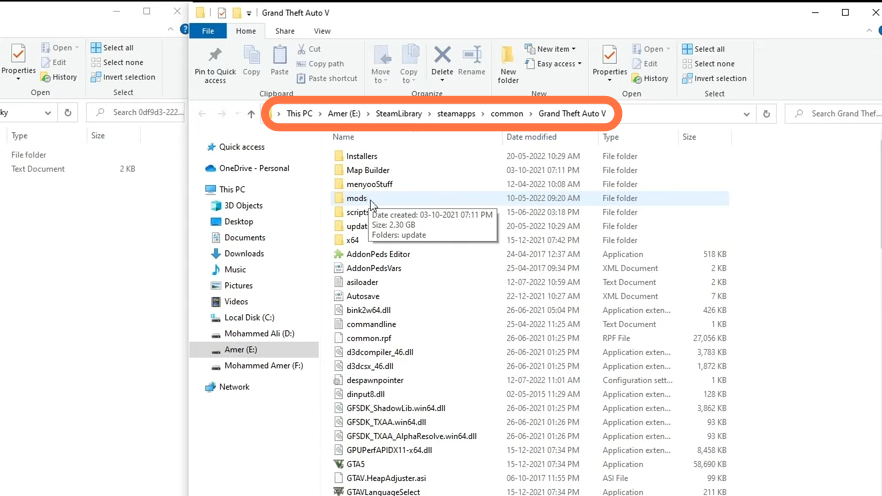Open the Copy to menu
Screen dimensions: 882x496
click(409, 64)
